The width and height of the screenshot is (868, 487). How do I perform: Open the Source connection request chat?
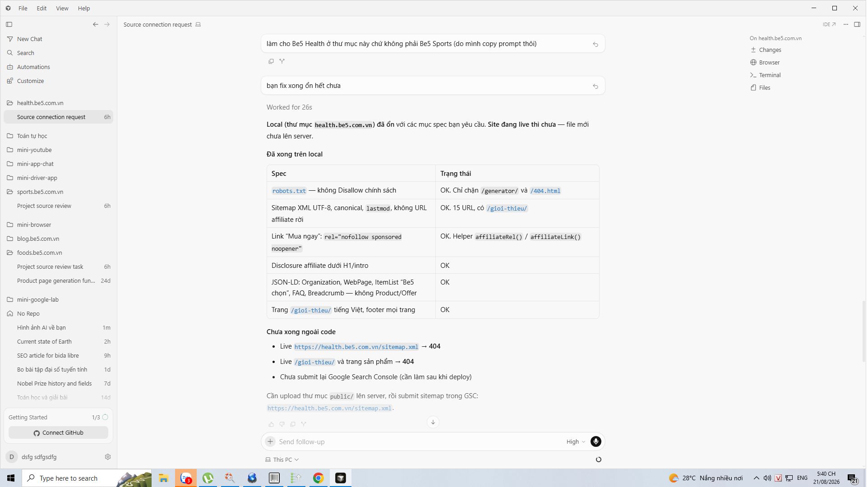click(x=58, y=117)
